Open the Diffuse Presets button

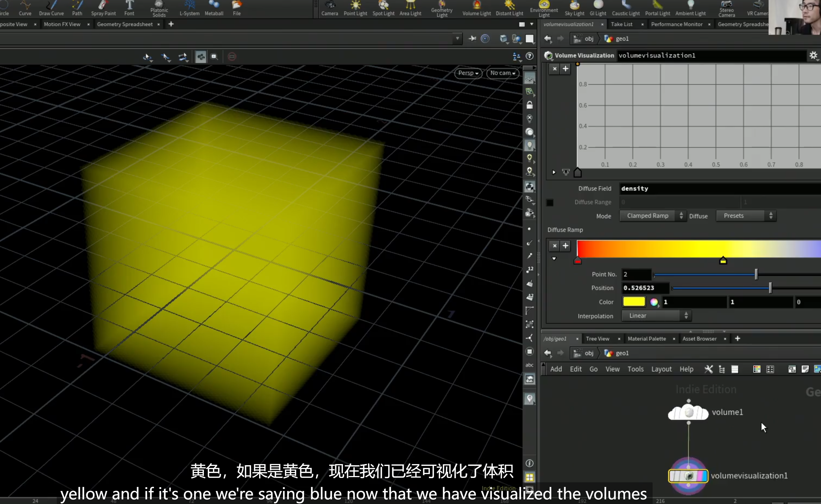(746, 216)
